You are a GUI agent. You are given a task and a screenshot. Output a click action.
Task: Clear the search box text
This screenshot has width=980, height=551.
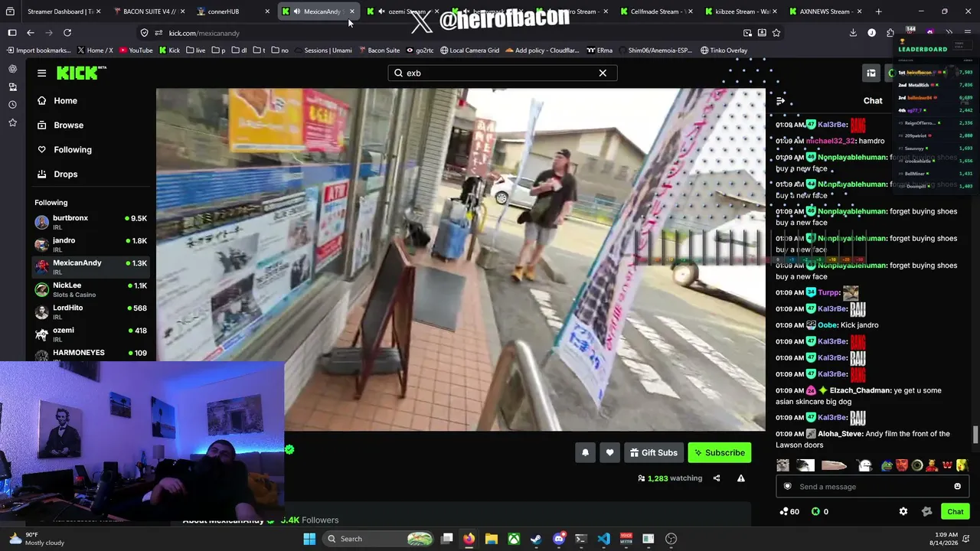pos(603,73)
